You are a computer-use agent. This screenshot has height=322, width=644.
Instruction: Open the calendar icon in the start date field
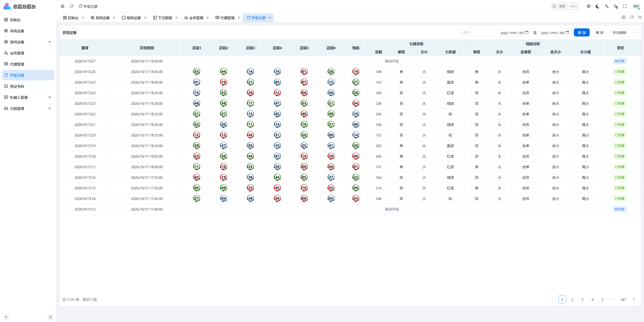coord(527,32)
